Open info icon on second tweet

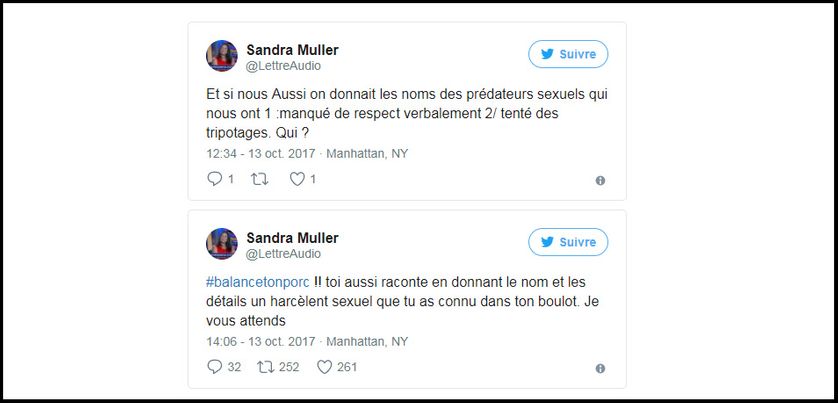coord(600,369)
